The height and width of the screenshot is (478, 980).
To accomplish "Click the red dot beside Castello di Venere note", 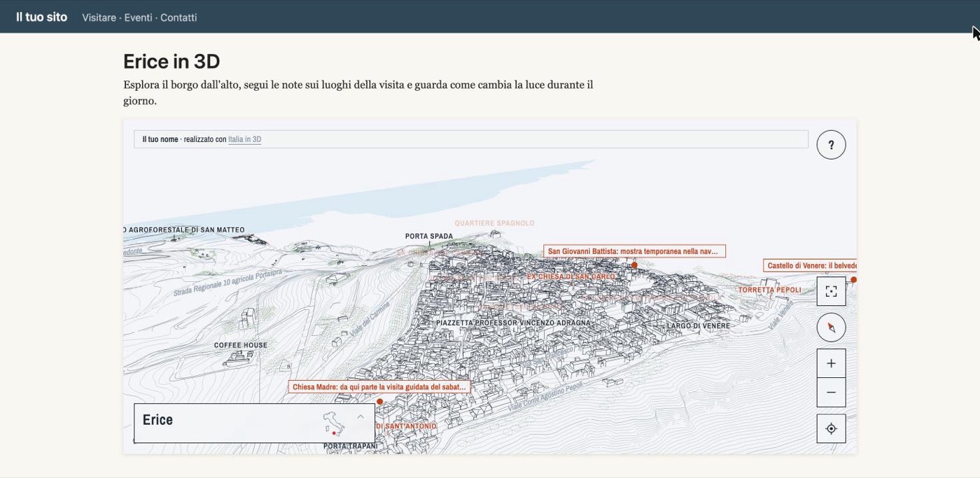I will [853, 280].
